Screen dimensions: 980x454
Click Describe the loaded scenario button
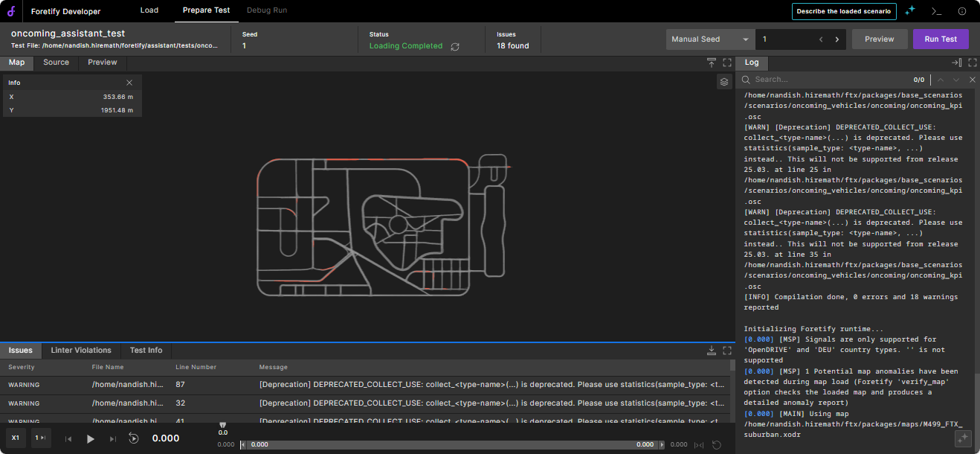[844, 11]
